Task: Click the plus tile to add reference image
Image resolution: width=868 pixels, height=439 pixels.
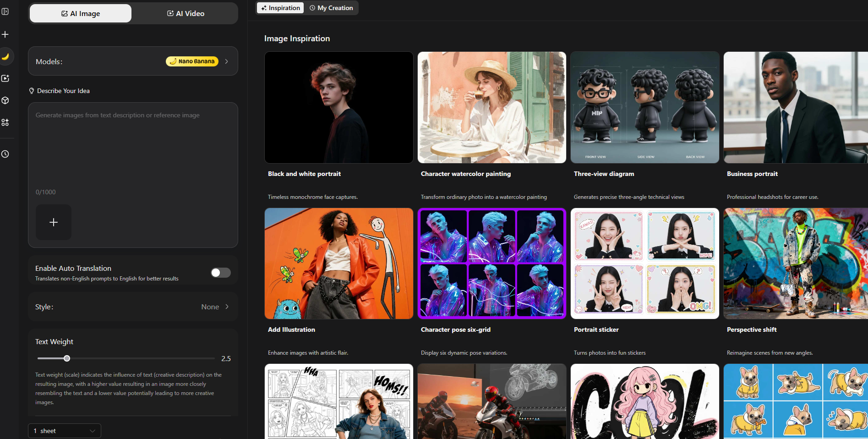Action: tap(54, 222)
